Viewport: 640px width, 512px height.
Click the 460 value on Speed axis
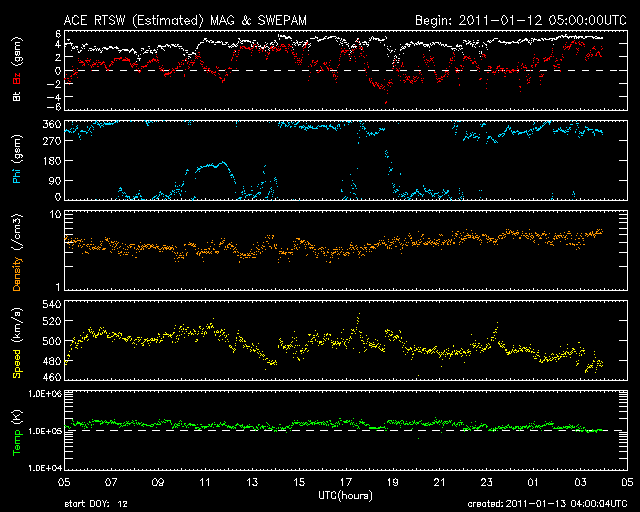tap(52, 377)
